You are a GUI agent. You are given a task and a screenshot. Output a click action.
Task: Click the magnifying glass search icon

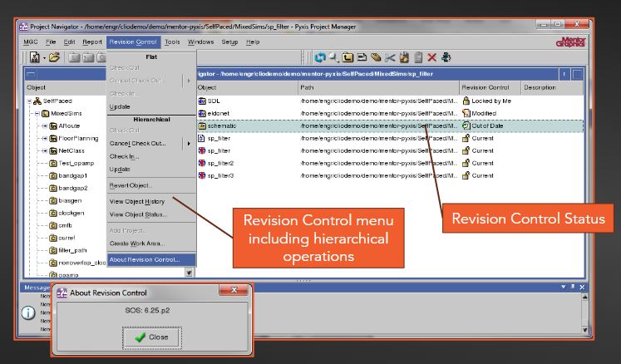pyautogui.click(x=333, y=57)
